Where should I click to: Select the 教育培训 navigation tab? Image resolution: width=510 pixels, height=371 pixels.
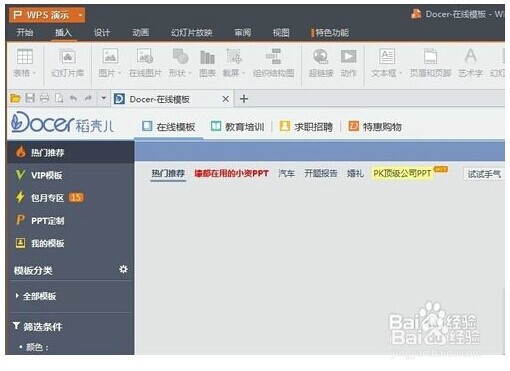238,127
